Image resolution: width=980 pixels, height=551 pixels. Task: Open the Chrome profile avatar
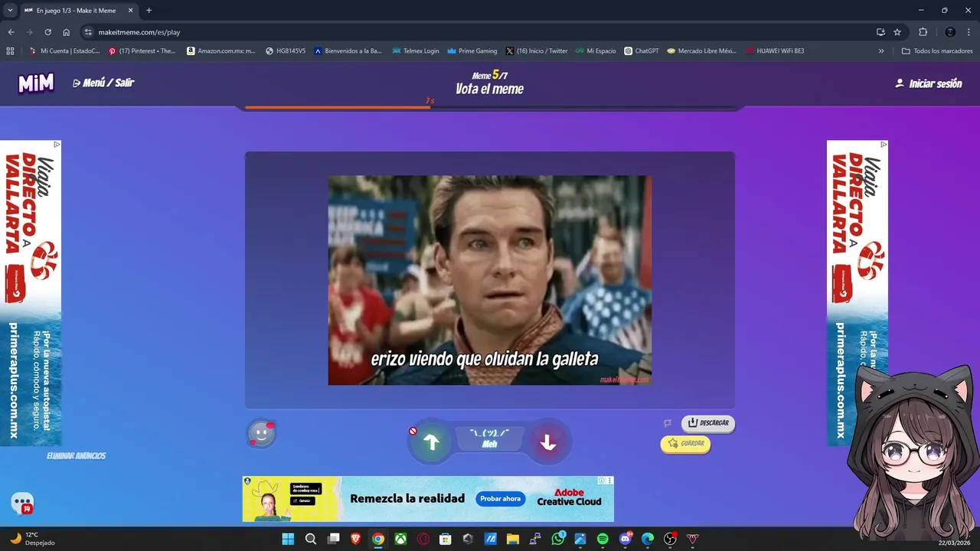pyautogui.click(x=950, y=32)
